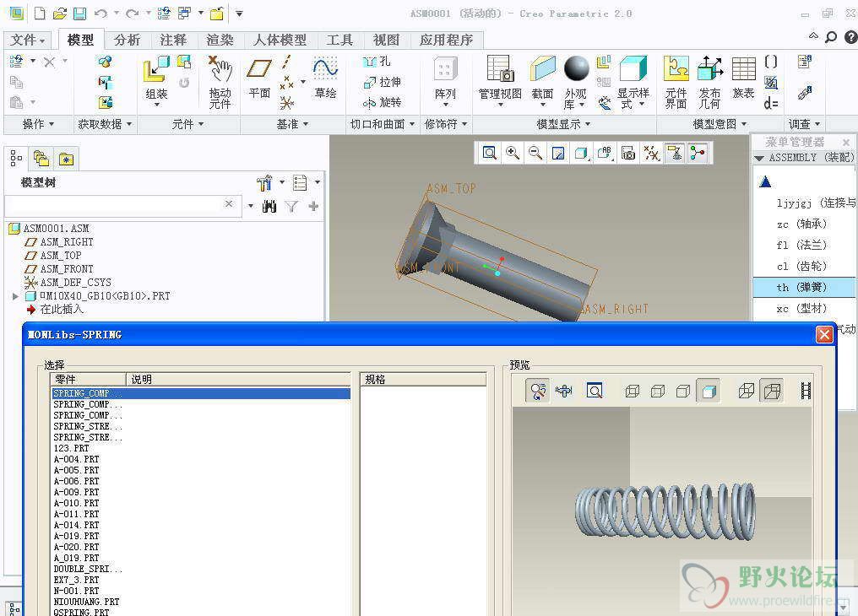Choose the Revolve (旋转) tool

click(383, 102)
